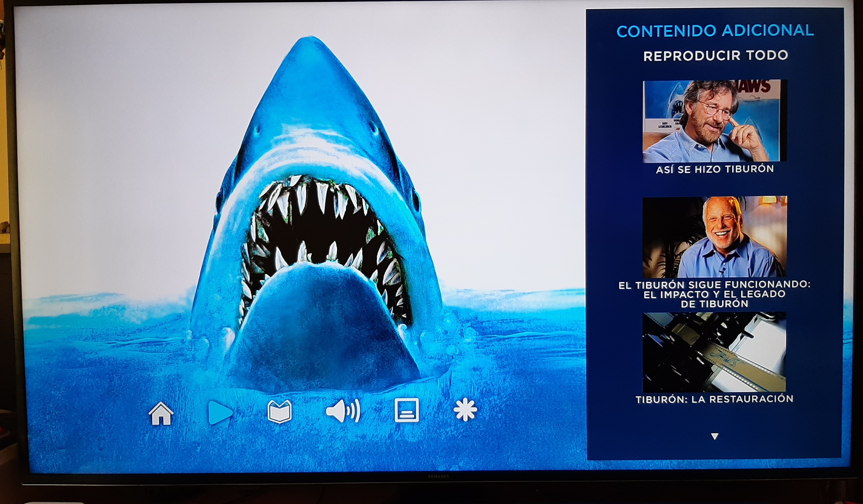Click the CONTENIDO ADICIONAL heading
Image resolution: width=863 pixels, height=504 pixels.
click(x=715, y=31)
